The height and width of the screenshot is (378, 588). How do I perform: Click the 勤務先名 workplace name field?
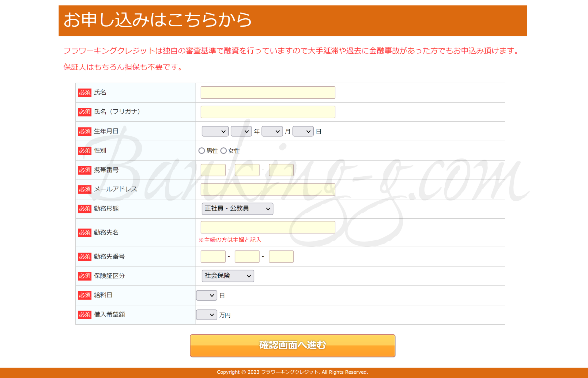click(x=268, y=227)
